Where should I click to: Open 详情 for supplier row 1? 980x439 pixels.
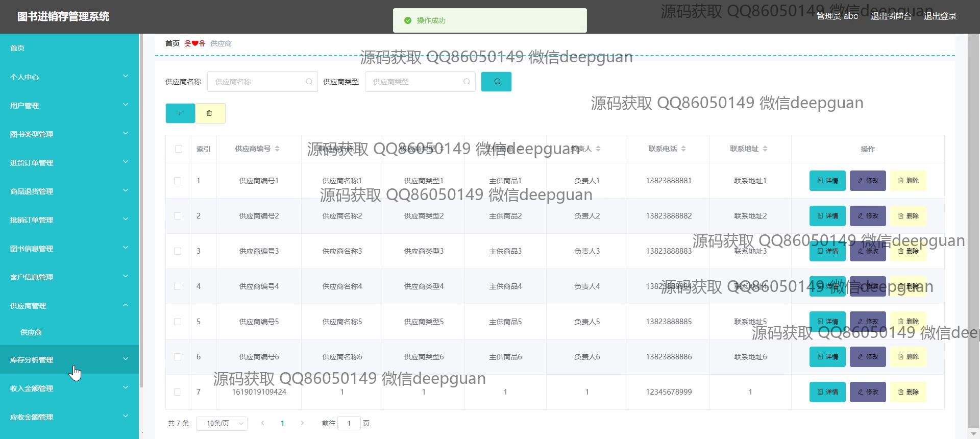coord(827,181)
